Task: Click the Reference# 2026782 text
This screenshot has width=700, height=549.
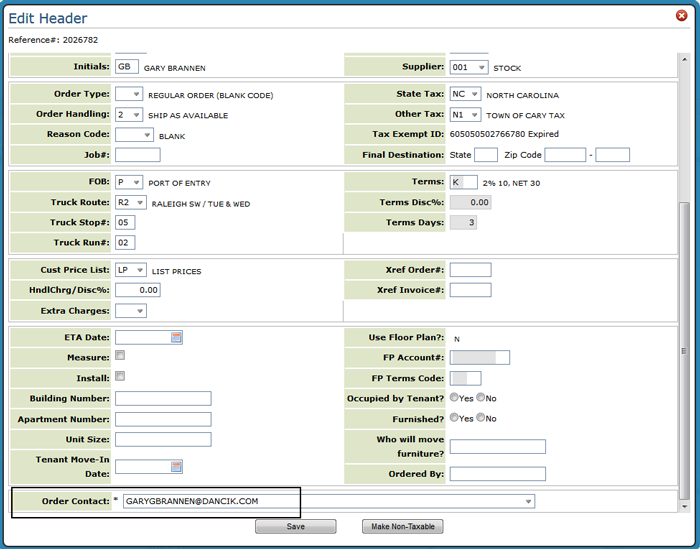Action: [x=53, y=40]
